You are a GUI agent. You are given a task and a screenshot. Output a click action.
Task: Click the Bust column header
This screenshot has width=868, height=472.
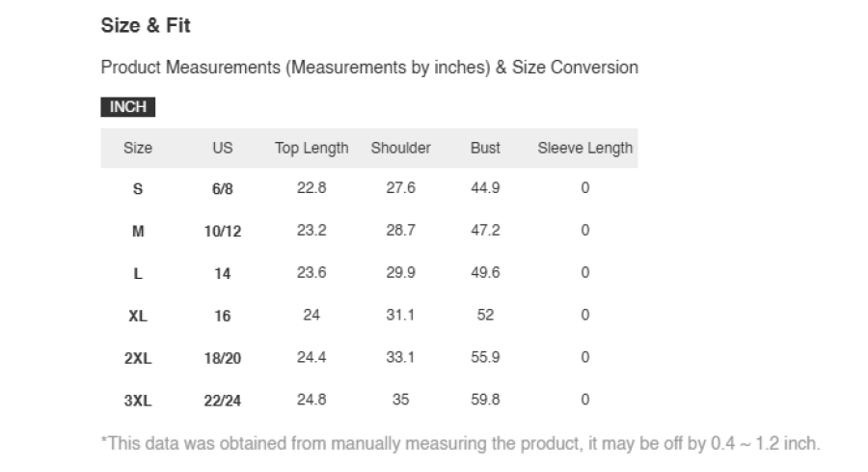(x=485, y=148)
